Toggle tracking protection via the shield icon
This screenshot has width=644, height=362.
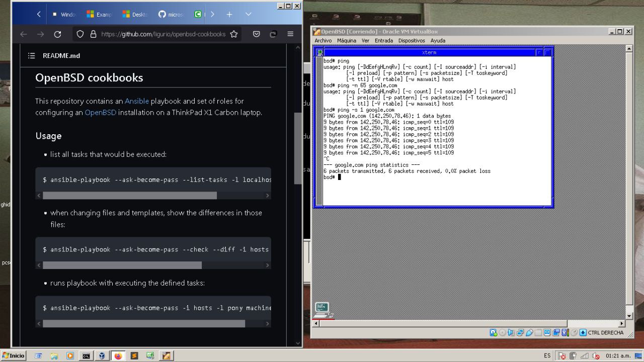coord(80,34)
